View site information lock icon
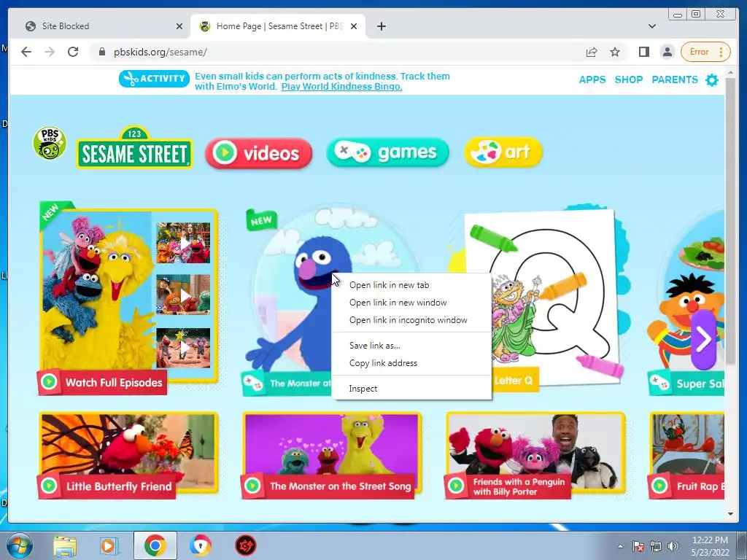 [x=101, y=52]
